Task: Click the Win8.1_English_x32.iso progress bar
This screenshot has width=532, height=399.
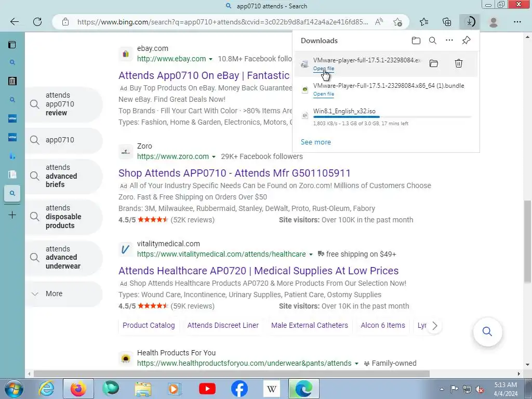Action: point(392,117)
